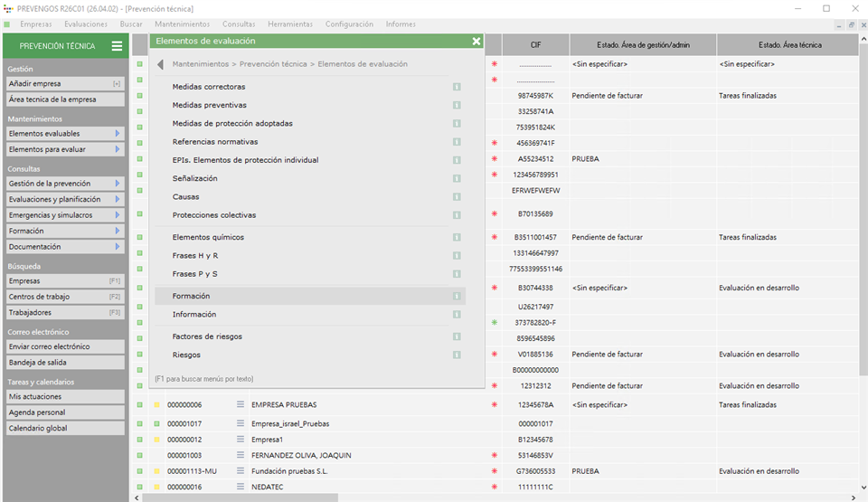Open Calendario global

click(x=63, y=429)
